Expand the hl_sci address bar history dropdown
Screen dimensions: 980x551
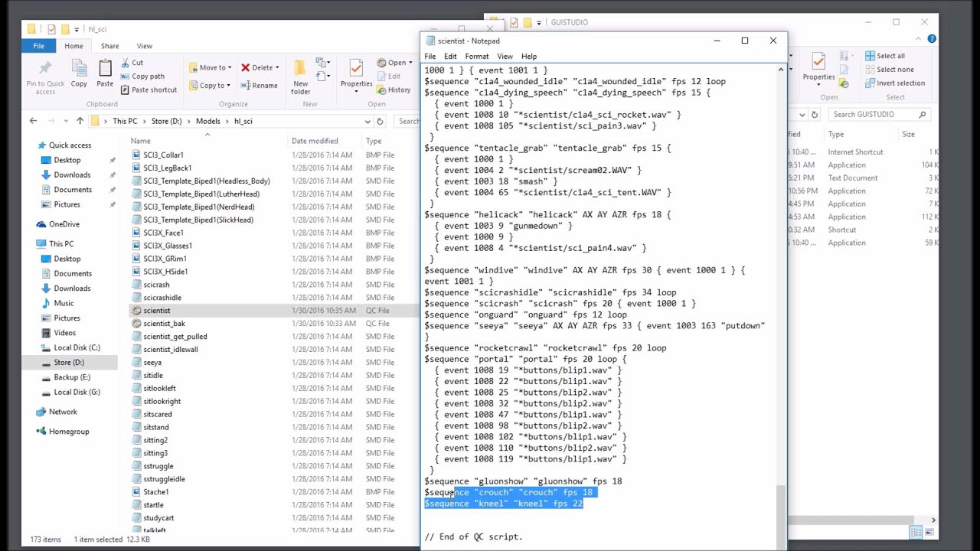click(367, 121)
